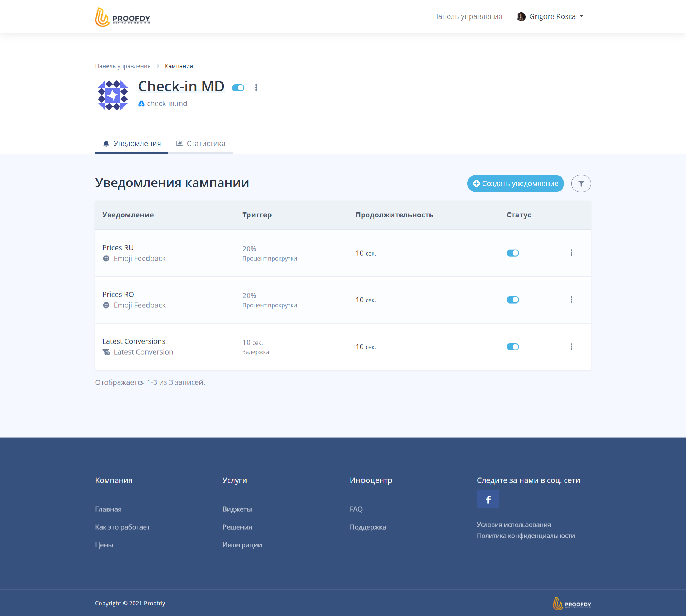Viewport: 686px width, 616px height.
Task: Open Latest Conversions row options menu
Action: (x=571, y=347)
